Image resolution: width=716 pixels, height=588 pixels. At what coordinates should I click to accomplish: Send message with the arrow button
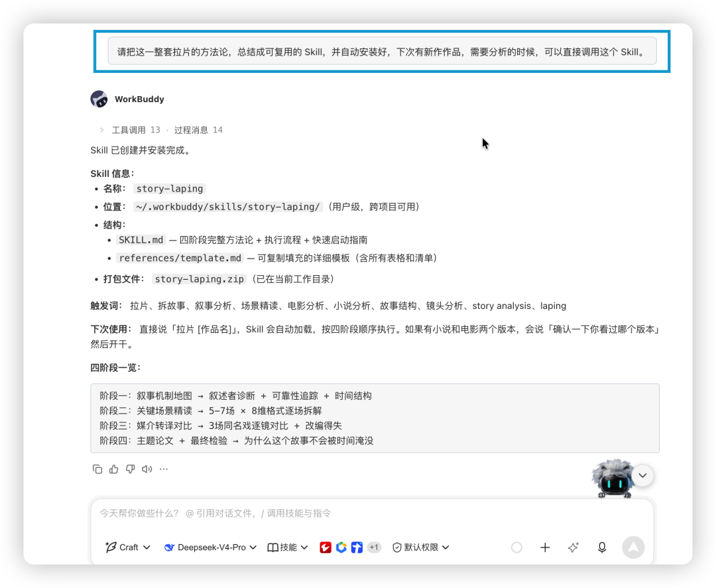[633, 547]
